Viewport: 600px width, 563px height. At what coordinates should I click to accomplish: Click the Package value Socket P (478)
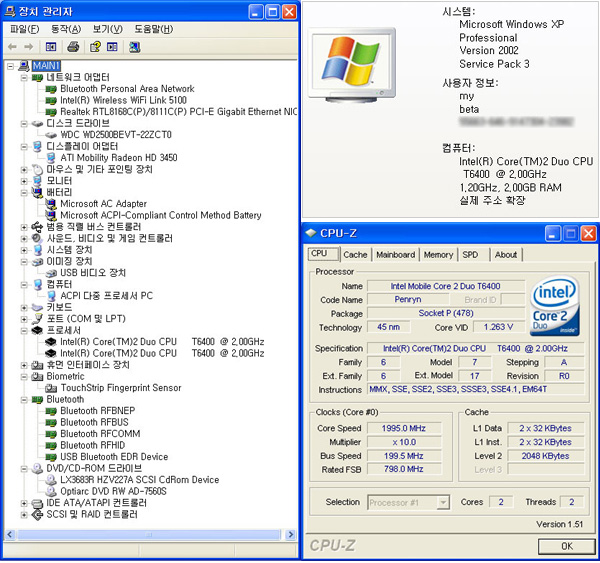[446, 313]
